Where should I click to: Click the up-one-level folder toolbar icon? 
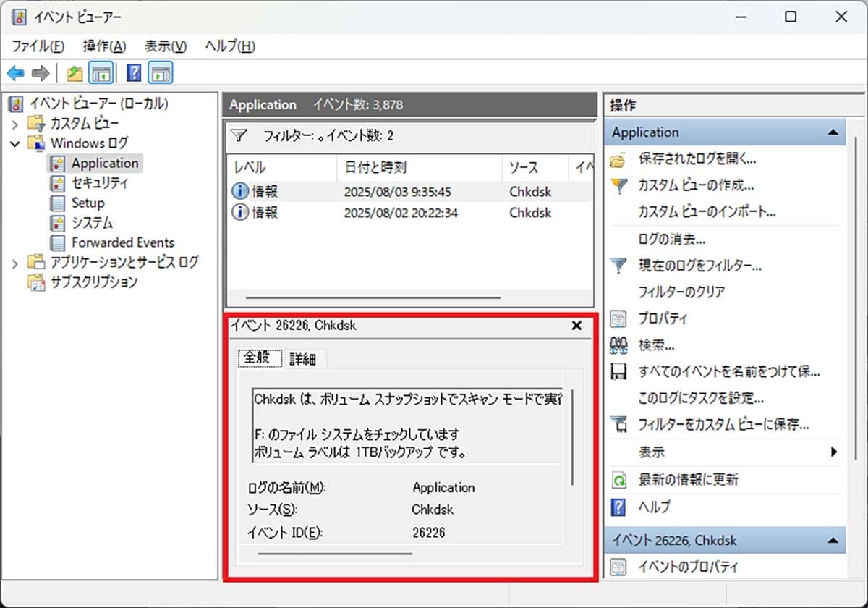pos(75,73)
